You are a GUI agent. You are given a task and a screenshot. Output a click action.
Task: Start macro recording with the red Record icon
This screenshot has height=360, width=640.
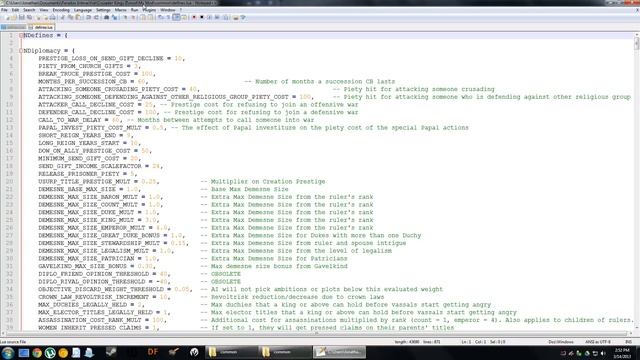[194, 18]
